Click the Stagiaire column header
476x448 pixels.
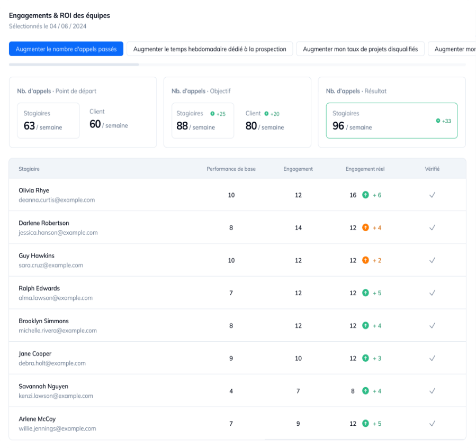click(29, 169)
